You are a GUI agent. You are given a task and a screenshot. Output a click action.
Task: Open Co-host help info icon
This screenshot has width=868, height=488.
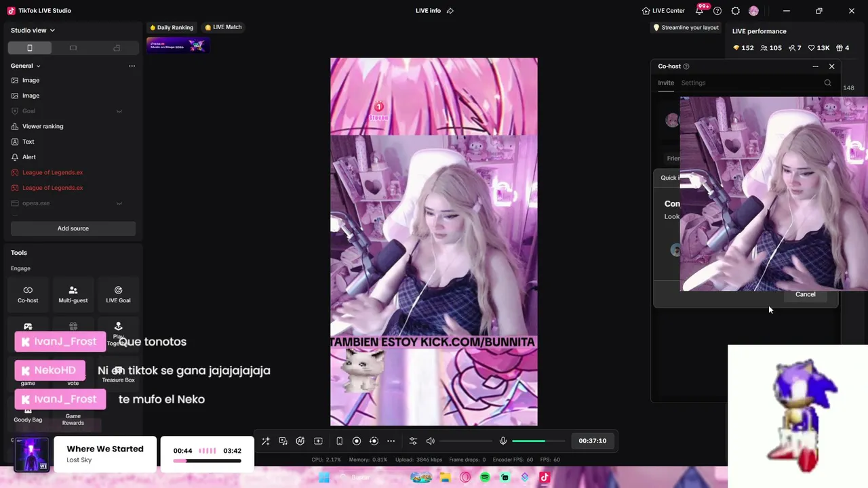pyautogui.click(x=686, y=66)
